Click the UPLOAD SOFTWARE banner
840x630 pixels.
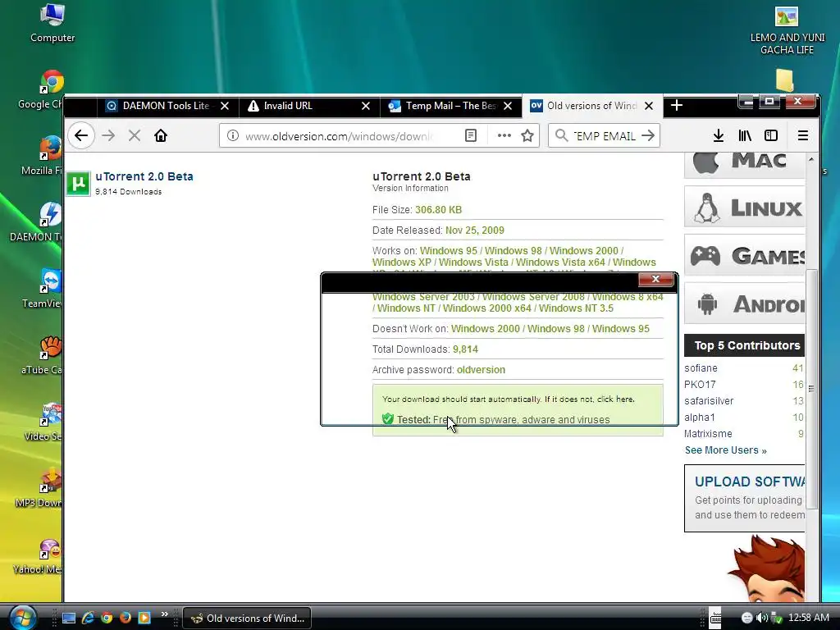click(x=745, y=498)
